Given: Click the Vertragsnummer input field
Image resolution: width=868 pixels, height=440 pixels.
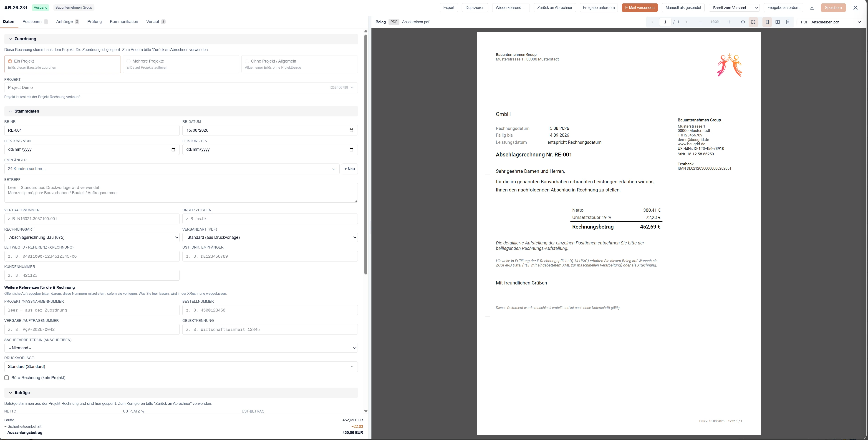Looking at the screenshot, I should click(x=92, y=219).
